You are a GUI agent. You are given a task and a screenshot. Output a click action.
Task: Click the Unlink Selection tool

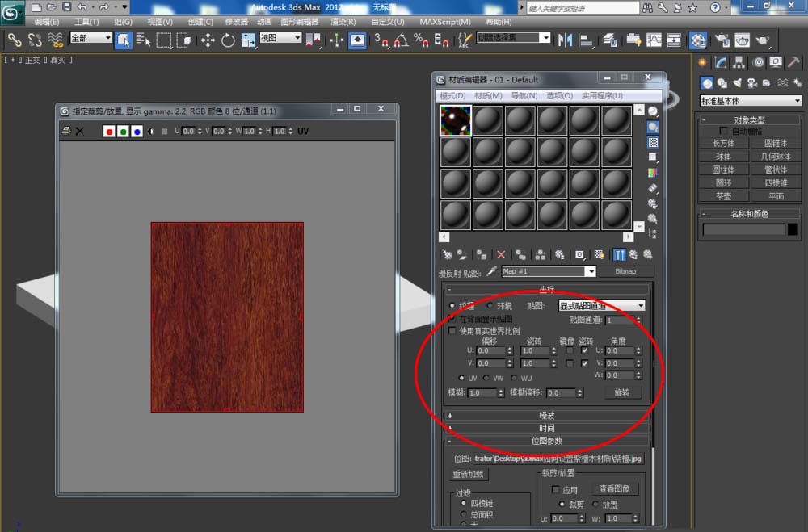point(35,40)
